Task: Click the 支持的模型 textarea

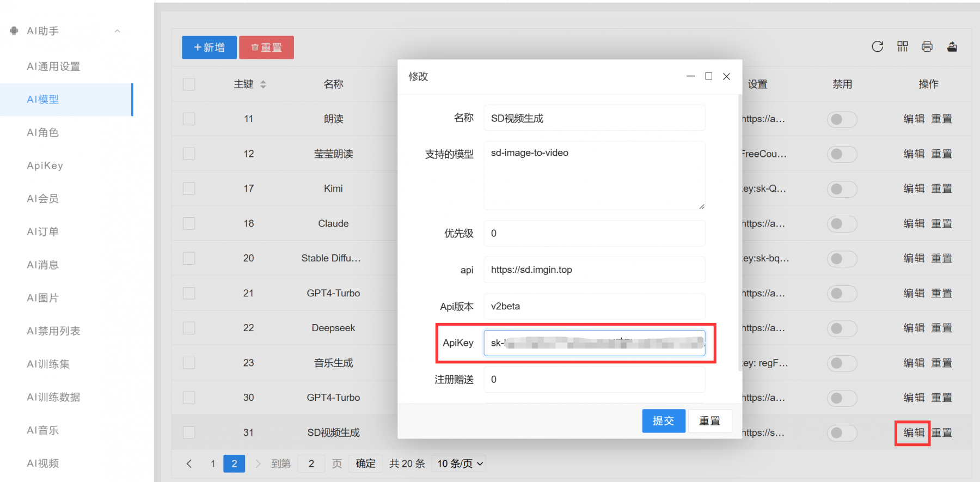Action: pos(595,175)
